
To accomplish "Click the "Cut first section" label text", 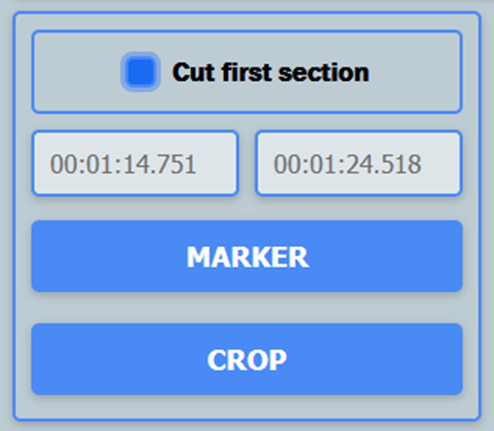I will pos(270,72).
